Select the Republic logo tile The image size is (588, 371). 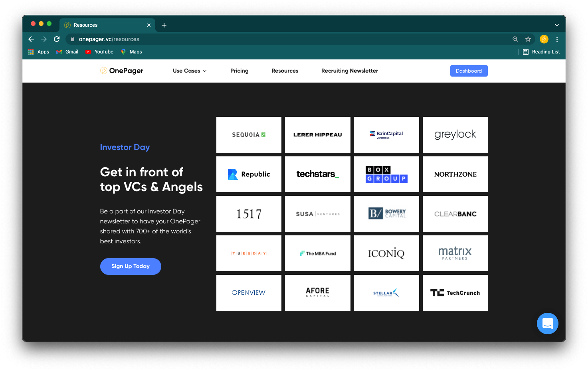coord(249,174)
